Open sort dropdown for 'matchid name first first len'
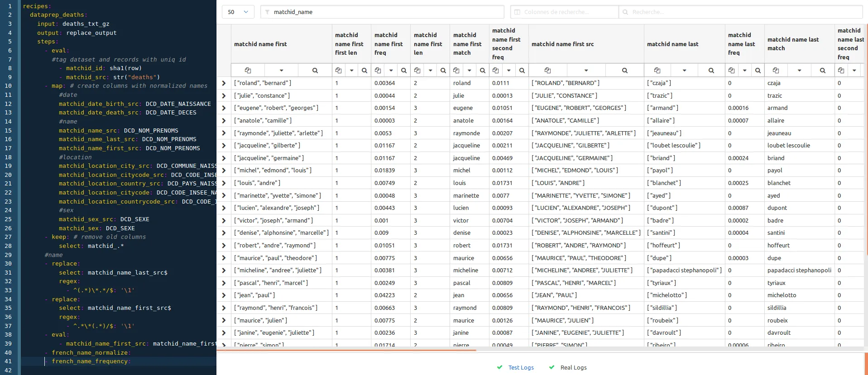868x375 pixels. tap(352, 70)
